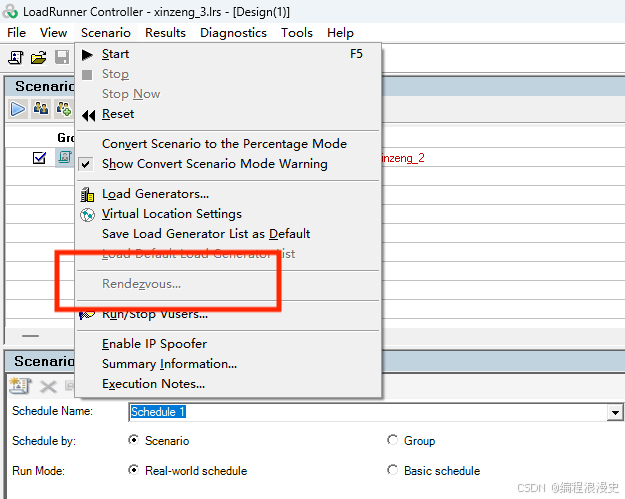Click the New Scenario toolbar icon
The image size is (625, 499).
pos(16,58)
